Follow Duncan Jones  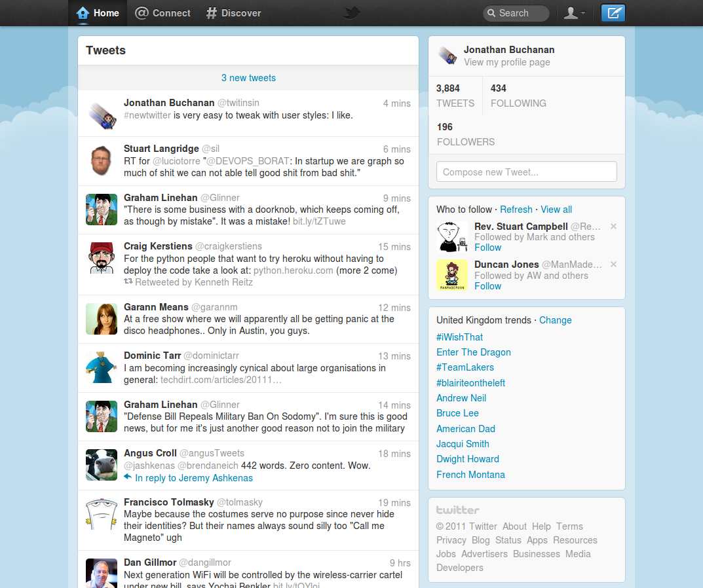(488, 286)
